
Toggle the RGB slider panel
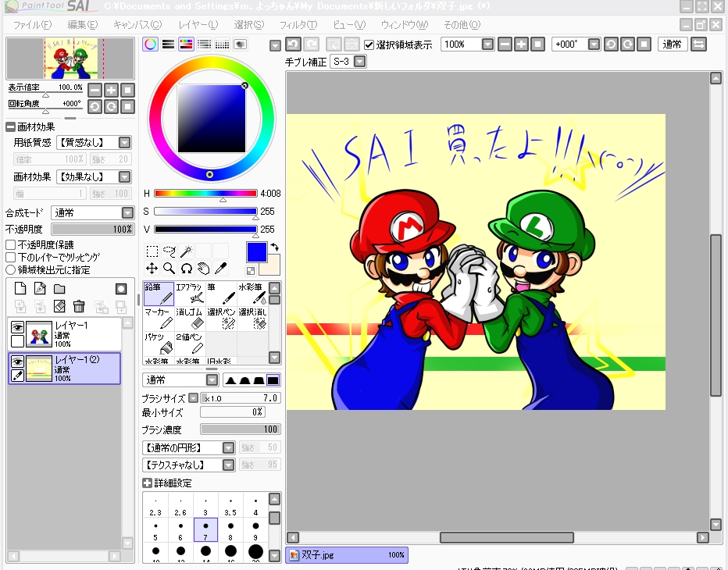click(168, 44)
